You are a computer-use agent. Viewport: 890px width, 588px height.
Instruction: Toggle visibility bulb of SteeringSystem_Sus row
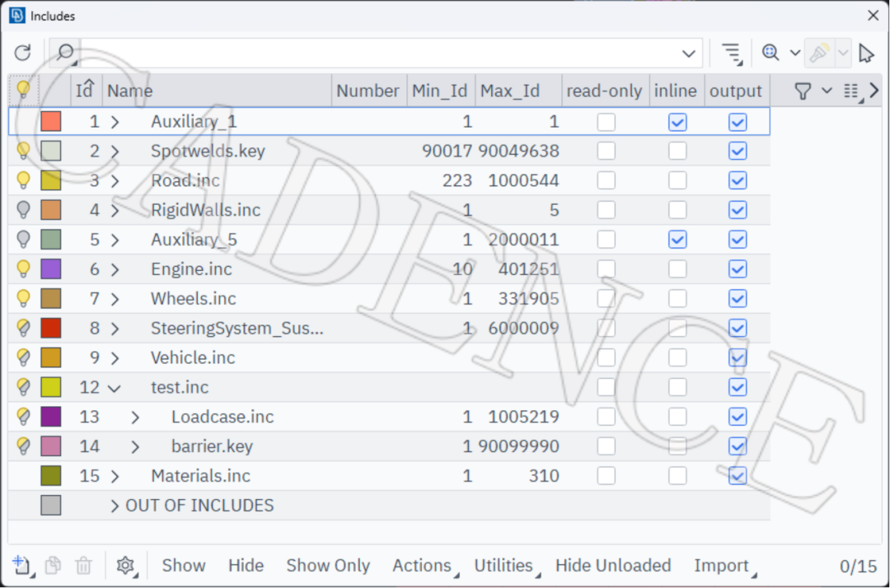23,328
